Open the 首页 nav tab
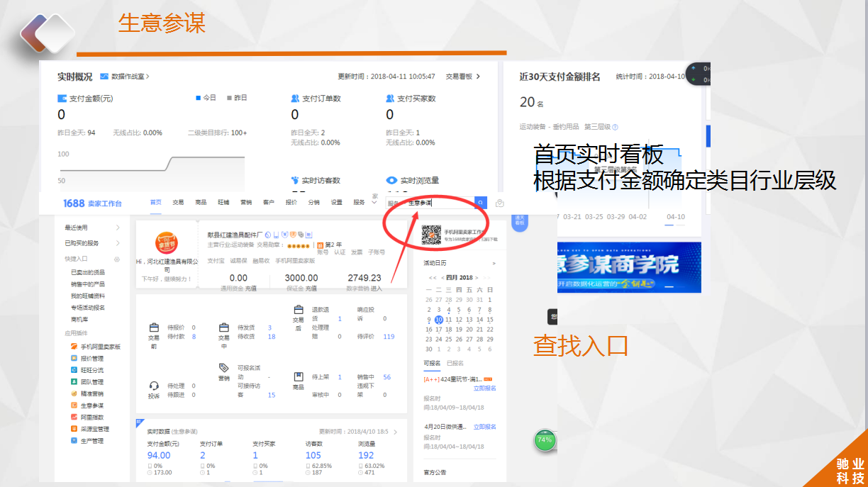 point(155,203)
